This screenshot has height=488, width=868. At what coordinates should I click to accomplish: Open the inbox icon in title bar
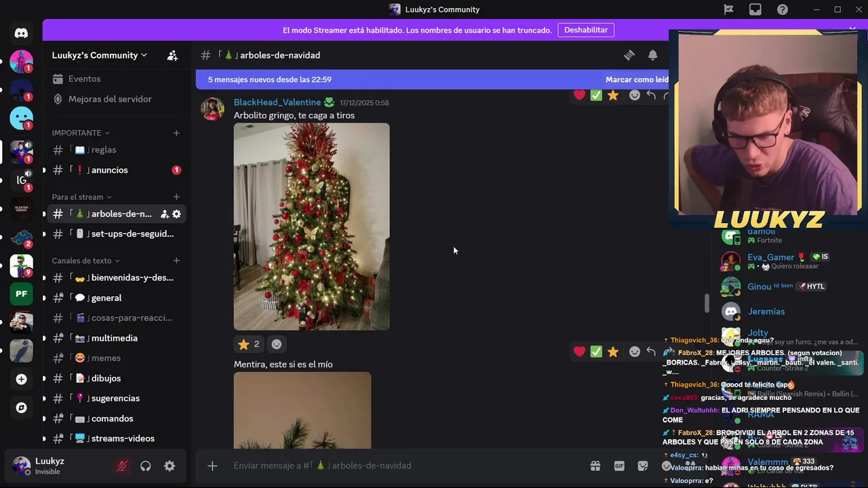tap(755, 9)
